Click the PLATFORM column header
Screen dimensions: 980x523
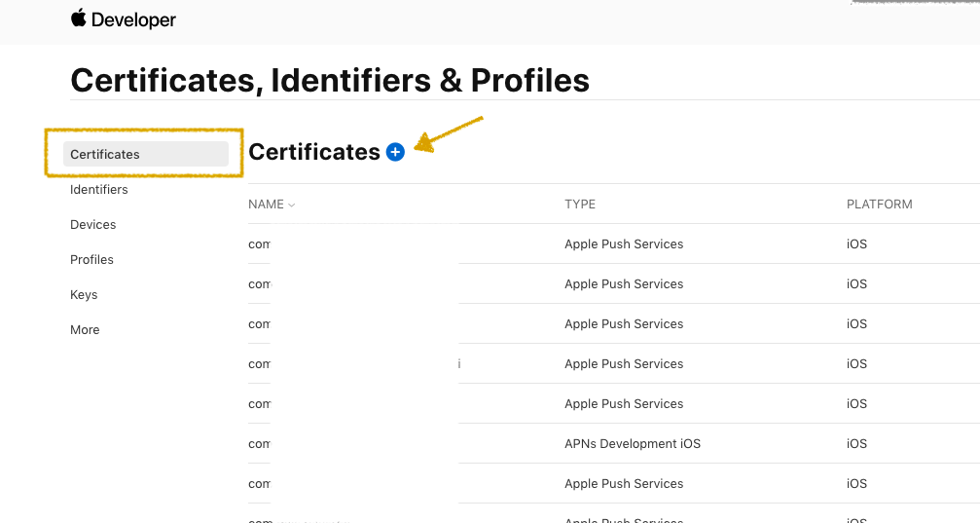click(880, 205)
